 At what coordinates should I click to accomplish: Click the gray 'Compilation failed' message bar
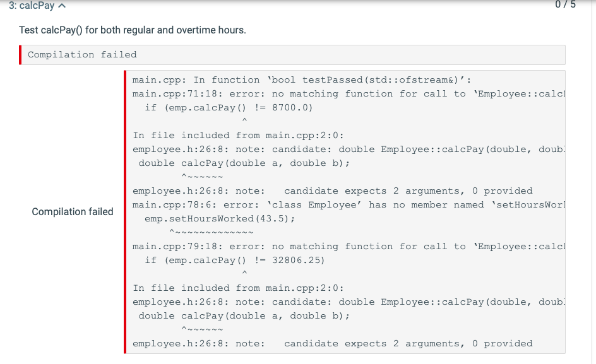point(292,55)
